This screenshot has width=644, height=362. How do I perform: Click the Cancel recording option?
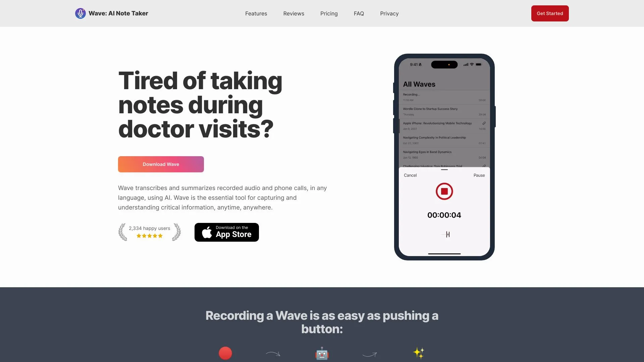[410, 176]
